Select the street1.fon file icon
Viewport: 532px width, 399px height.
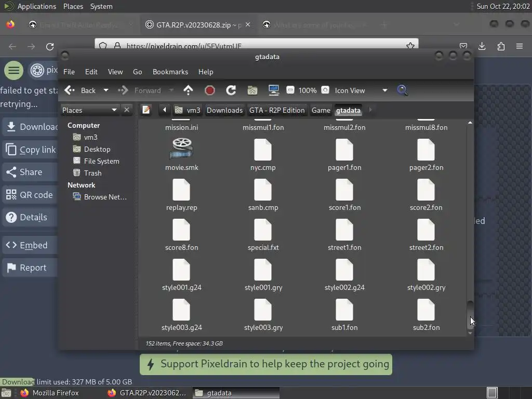tap(344, 230)
